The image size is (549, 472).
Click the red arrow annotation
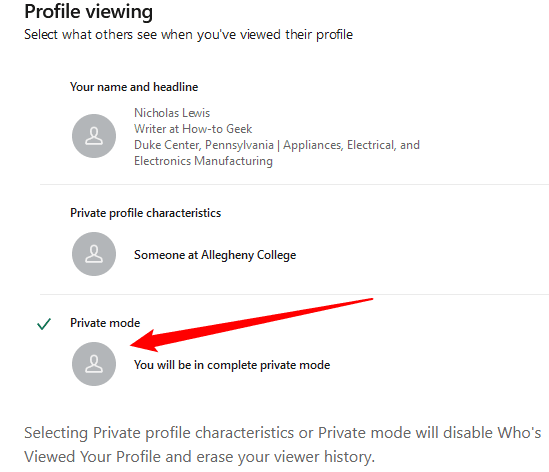(251, 325)
